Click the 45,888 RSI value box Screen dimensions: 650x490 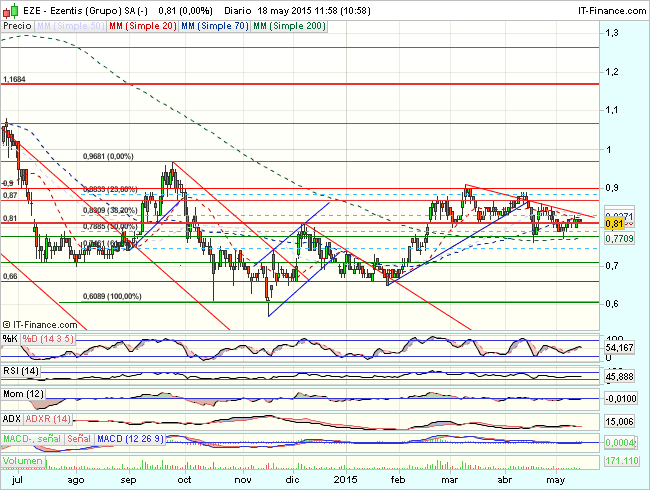(619, 376)
